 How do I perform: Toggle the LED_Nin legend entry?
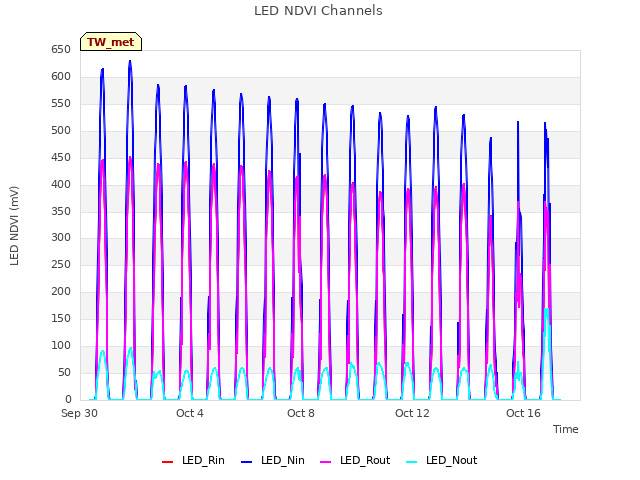coord(273,460)
